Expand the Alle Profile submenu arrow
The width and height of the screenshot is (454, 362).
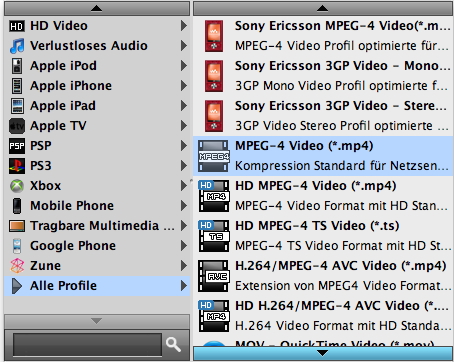(x=184, y=286)
